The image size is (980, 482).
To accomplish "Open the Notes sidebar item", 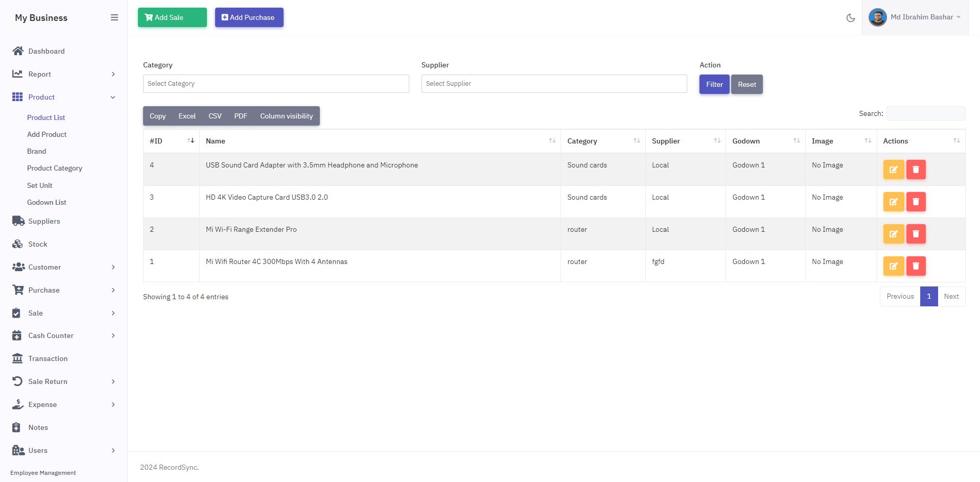I will pos(38,427).
